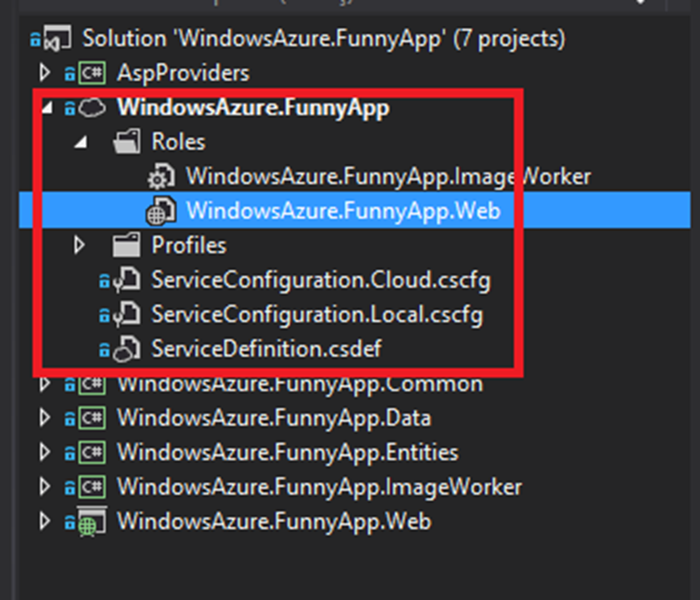This screenshot has width=700, height=600.
Task: Open ServiceDefinition.csdef
Action: (266, 349)
